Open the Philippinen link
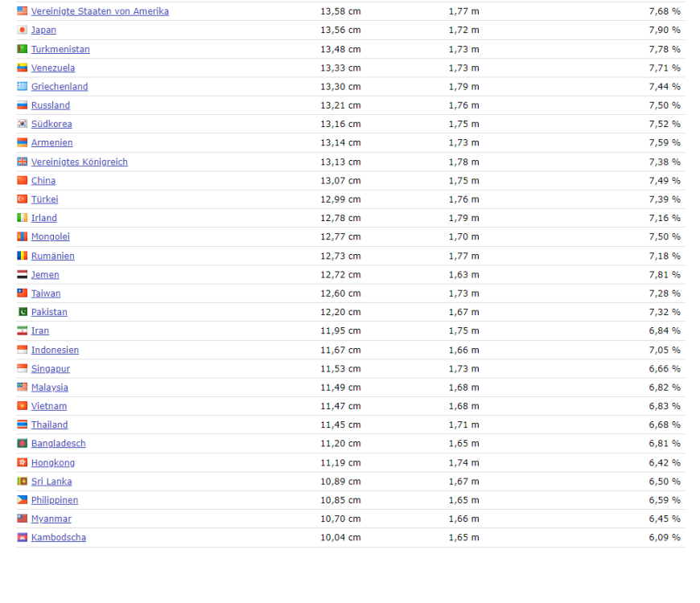Image resolution: width=700 pixels, height=603 pixels. [x=55, y=500]
